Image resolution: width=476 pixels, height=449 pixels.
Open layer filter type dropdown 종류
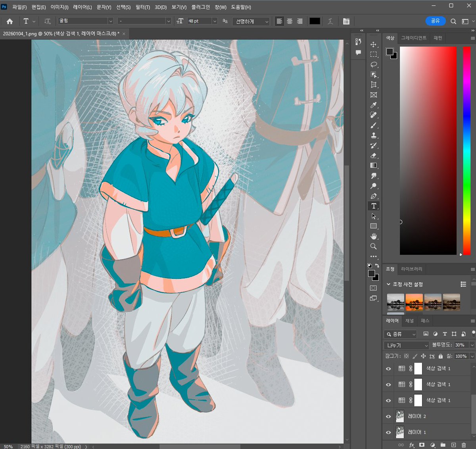(400, 334)
